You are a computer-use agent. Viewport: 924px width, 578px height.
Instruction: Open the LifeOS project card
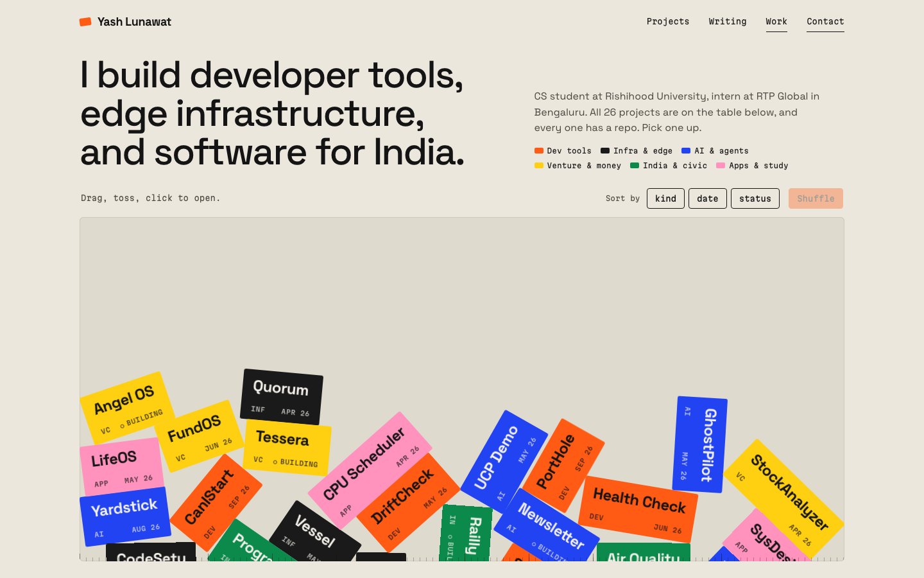121,466
